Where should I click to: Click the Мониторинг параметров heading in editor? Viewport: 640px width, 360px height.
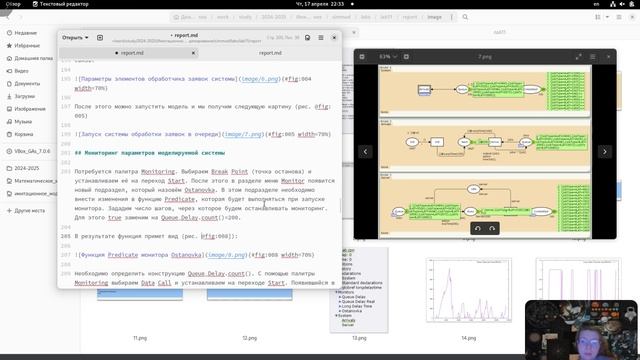click(x=150, y=153)
